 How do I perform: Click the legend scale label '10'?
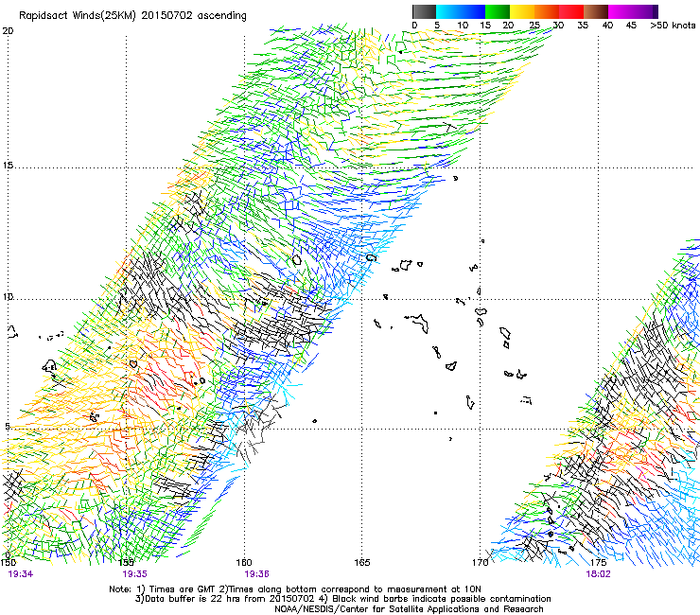coord(463,26)
